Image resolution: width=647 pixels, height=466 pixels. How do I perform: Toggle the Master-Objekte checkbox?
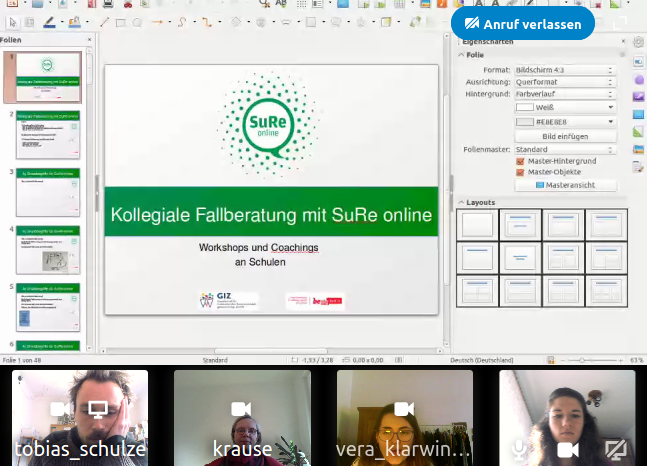[520, 172]
